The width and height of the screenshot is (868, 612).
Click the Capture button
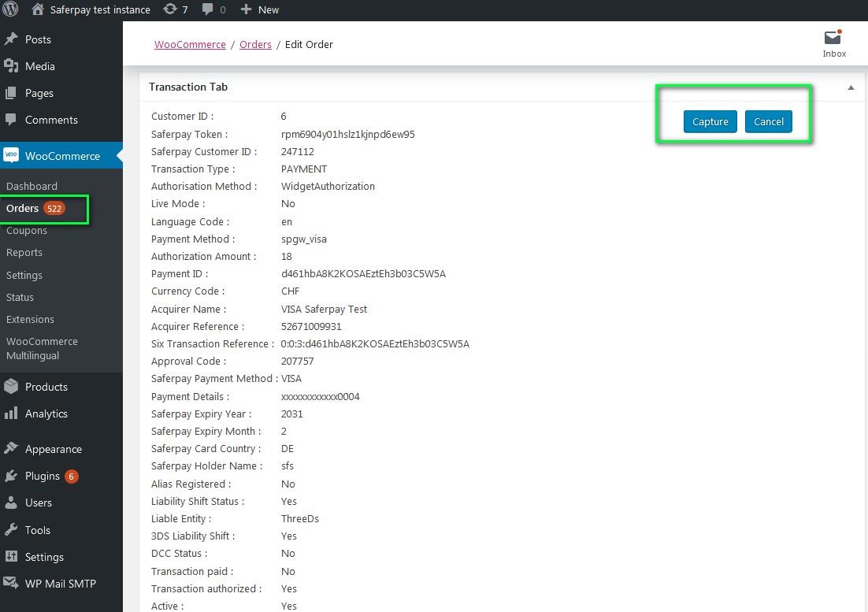pos(710,121)
